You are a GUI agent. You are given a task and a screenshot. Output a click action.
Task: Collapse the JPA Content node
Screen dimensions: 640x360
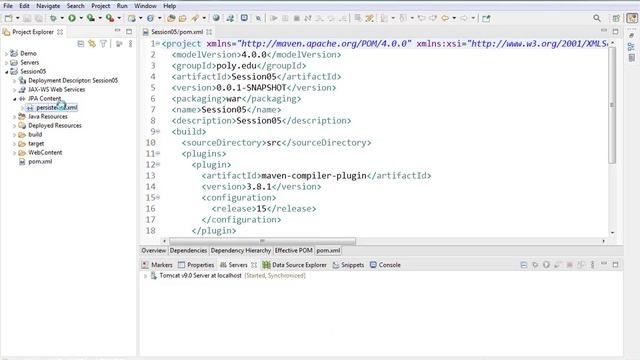[14, 98]
